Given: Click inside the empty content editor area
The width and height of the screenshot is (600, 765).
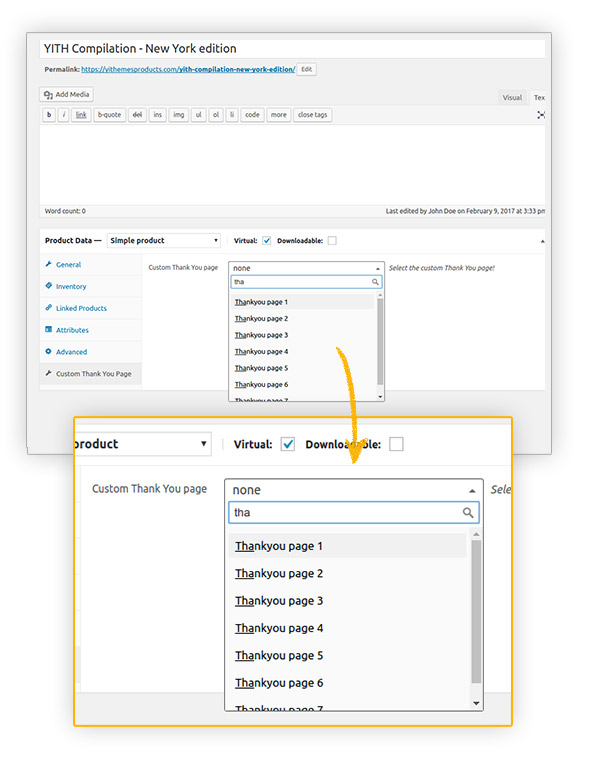Looking at the screenshot, I should [x=292, y=164].
